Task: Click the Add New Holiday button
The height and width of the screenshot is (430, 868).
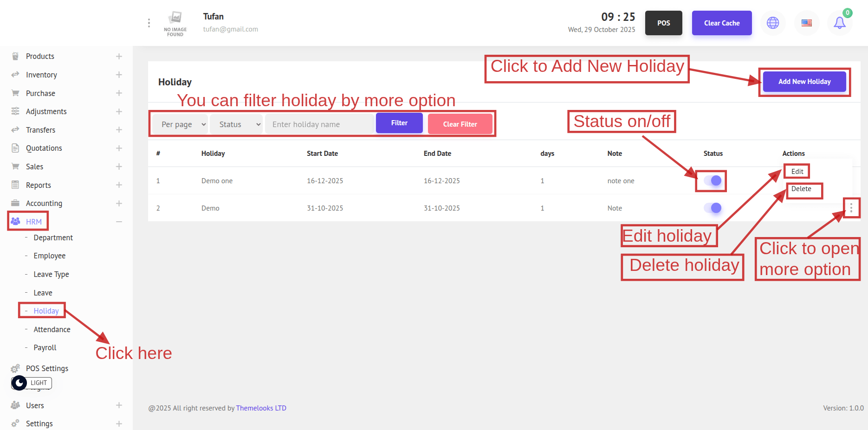Action: click(804, 82)
